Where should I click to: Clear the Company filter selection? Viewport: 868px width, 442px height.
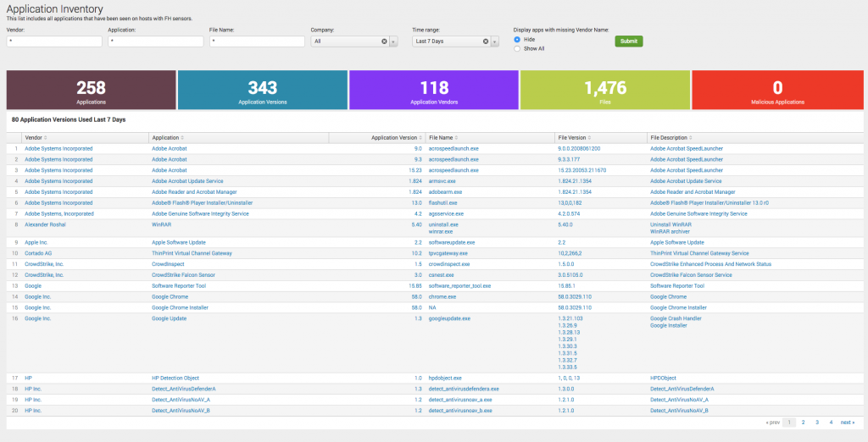384,41
